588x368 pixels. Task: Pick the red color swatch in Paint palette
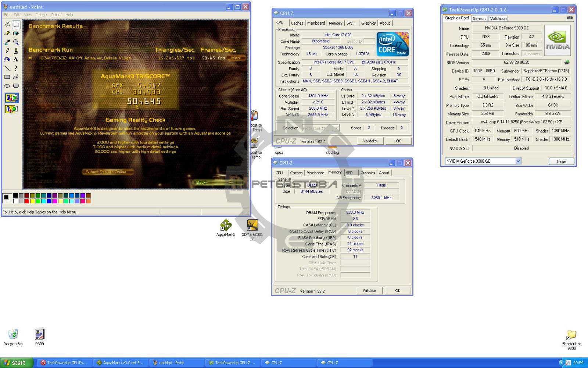tap(27, 201)
